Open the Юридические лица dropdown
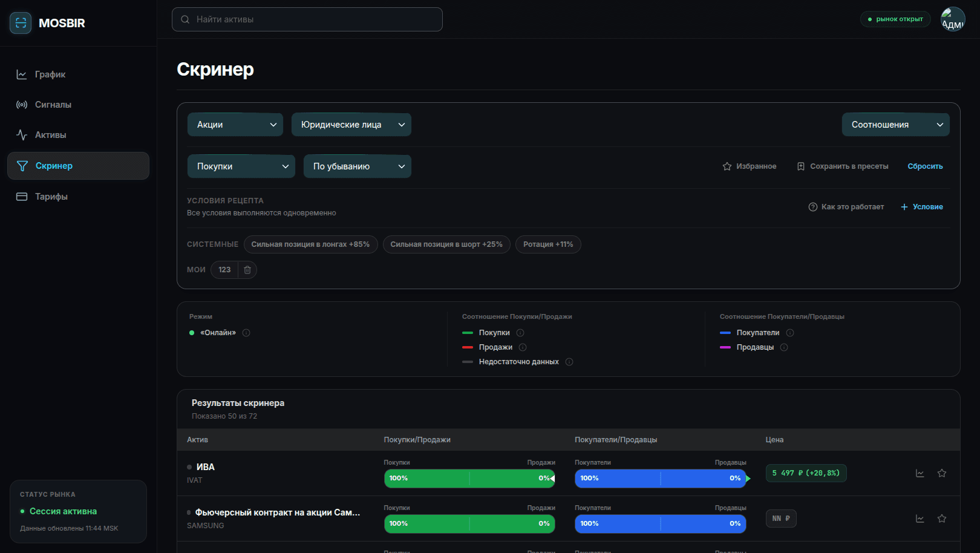The image size is (980, 553). (x=351, y=125)
